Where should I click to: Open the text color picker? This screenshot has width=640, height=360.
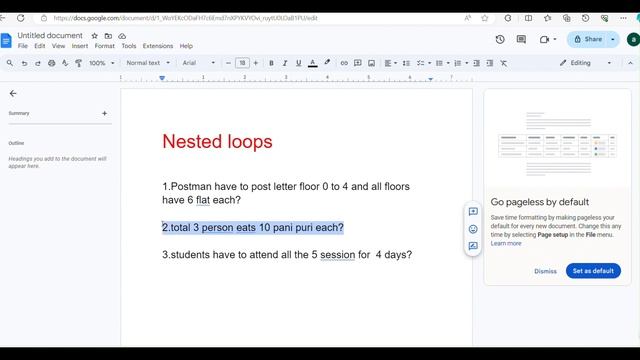[x=313, y=63]
